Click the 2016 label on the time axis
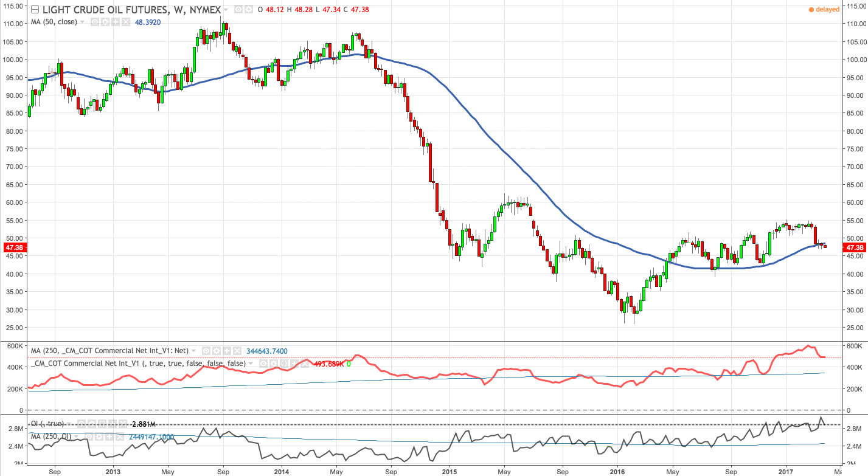This screenshot has height=476, width=868. click(617, 471)
